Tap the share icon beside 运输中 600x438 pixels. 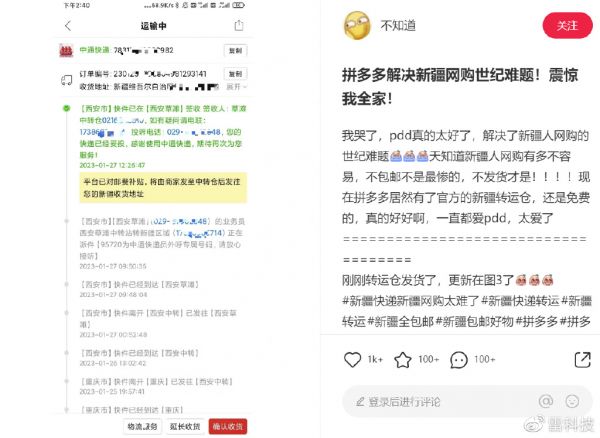tap(239, 26)
